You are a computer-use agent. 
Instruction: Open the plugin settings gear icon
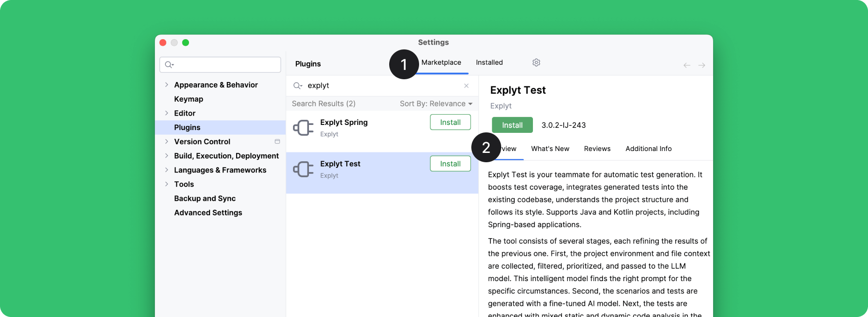click(536, 62)
